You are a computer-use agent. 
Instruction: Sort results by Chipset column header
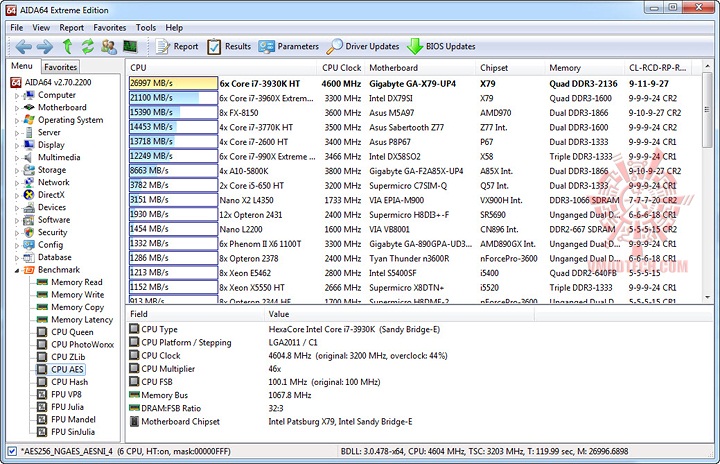click(510, 68)
